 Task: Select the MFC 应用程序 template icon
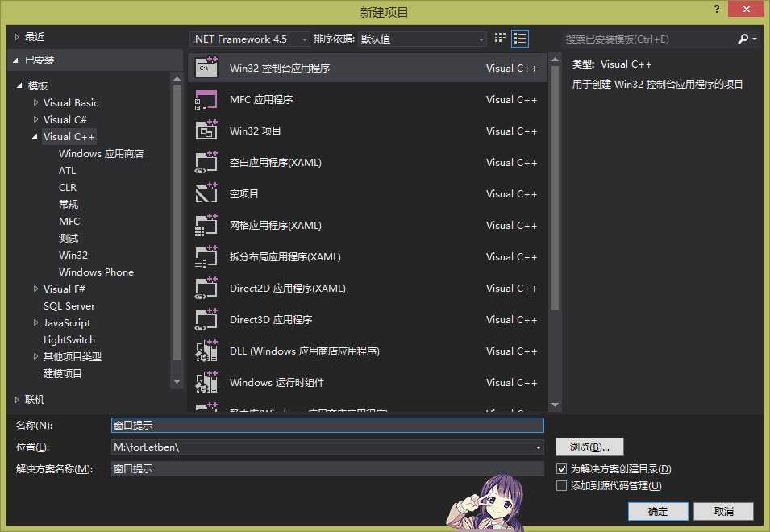pos(206,100)
